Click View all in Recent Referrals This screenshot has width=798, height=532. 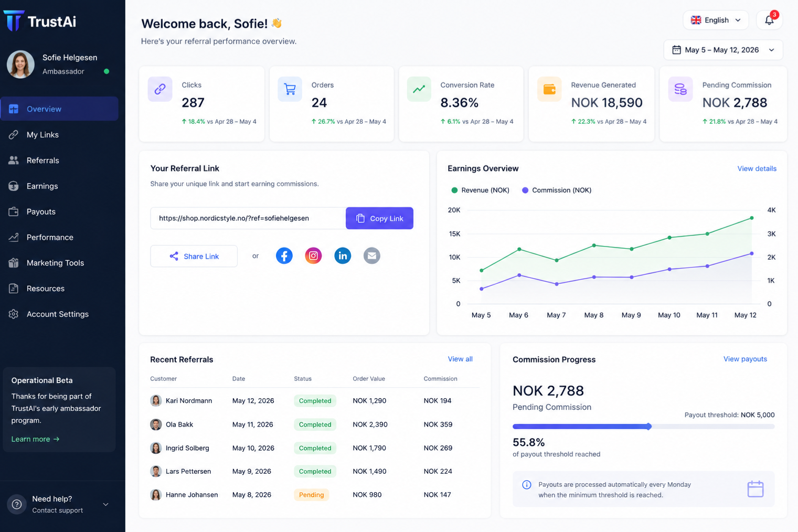click(460, 359)
